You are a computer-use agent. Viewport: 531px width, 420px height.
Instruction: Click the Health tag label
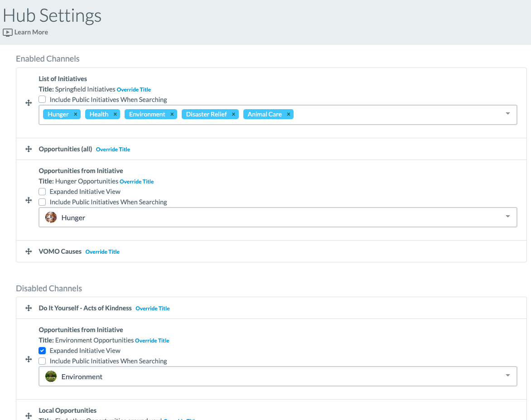tap(99, 114)
